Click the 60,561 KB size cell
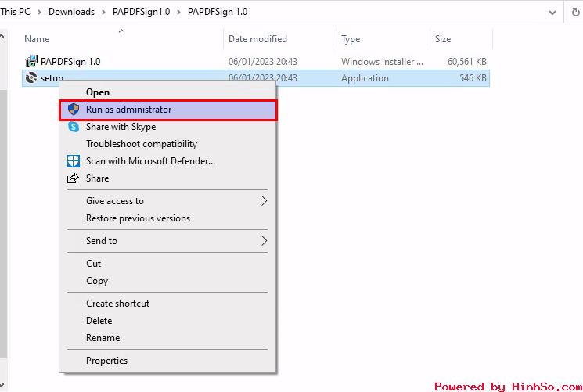 click(467, 61)
